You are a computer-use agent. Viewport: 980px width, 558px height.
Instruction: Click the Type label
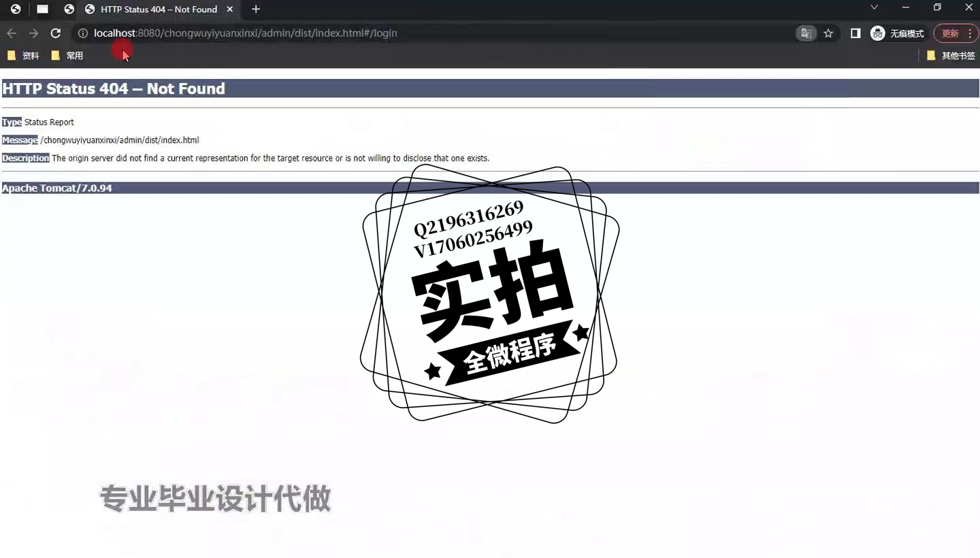point(12,122)
